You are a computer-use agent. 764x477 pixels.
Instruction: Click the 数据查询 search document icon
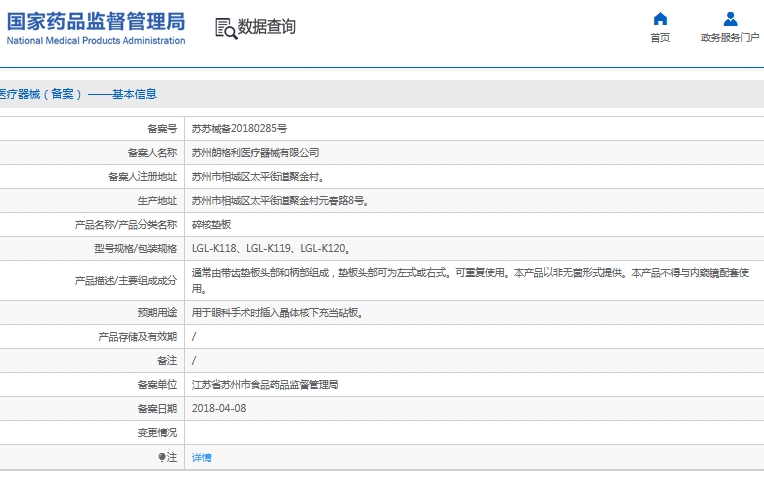click(x=226, y=29)
